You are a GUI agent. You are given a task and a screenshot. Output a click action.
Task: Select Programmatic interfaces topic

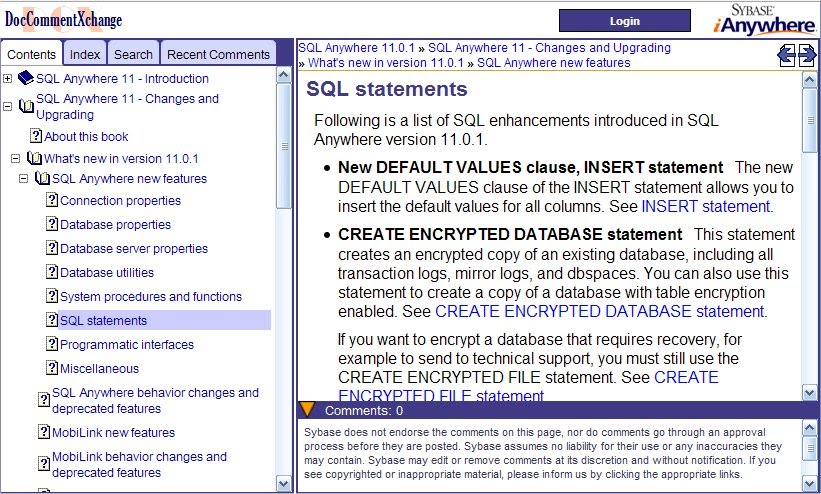pyautogui.click(x=127, y=344)
